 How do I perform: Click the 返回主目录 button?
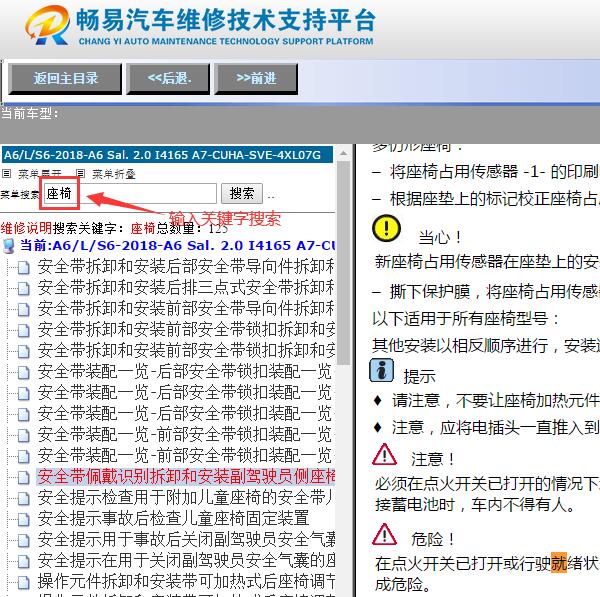click(x=65, y=79)
